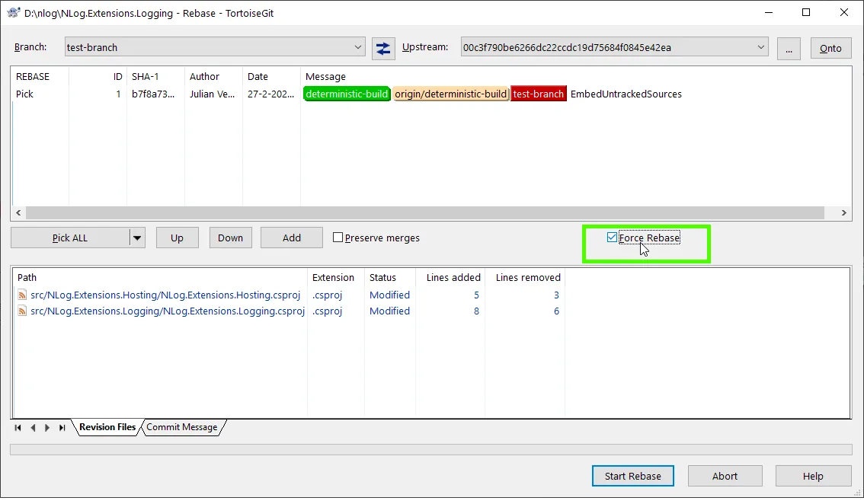
Task: Sort files by Status column header
Action: pos(382,278)
